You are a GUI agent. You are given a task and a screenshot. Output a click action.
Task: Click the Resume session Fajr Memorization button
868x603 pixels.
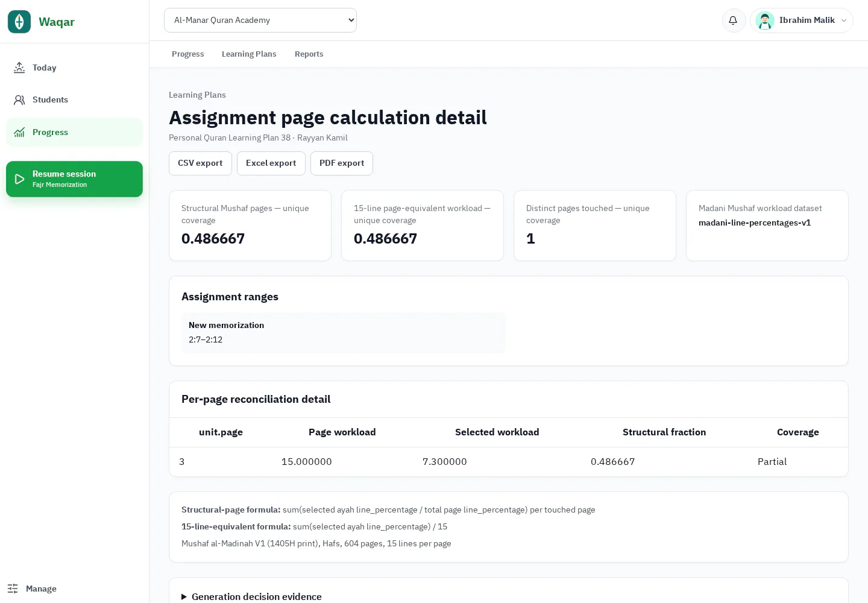point(74,179)
